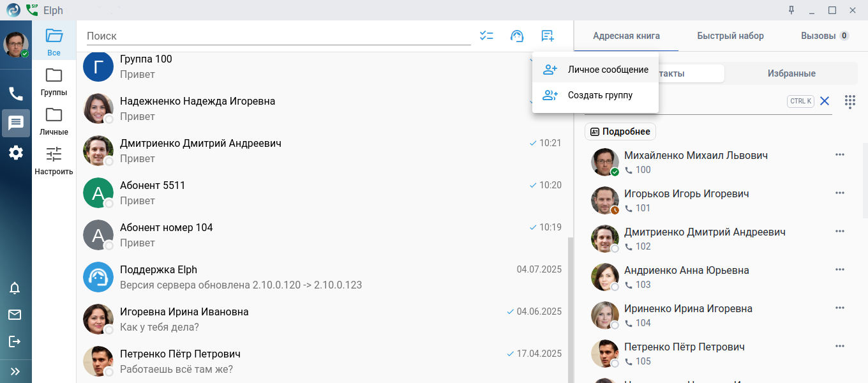Open the Chat messages sidebar icon

click(x=16, y=123)
